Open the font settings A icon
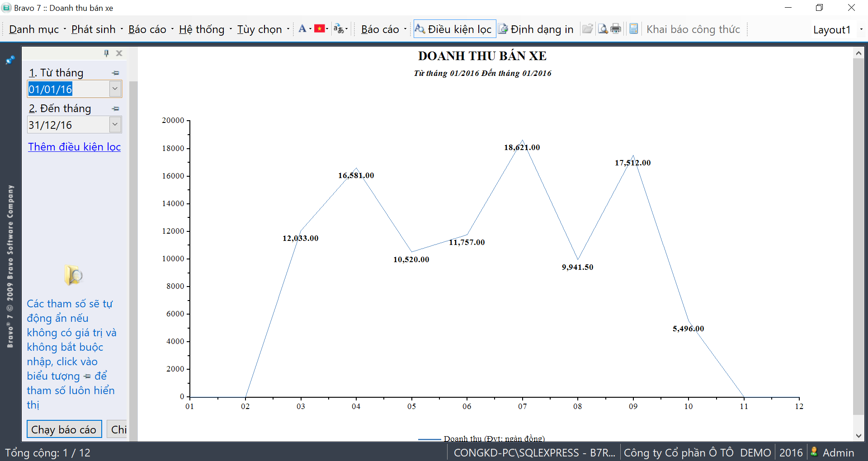The height and width of the screenshot is (461, 868). [302, 29]
